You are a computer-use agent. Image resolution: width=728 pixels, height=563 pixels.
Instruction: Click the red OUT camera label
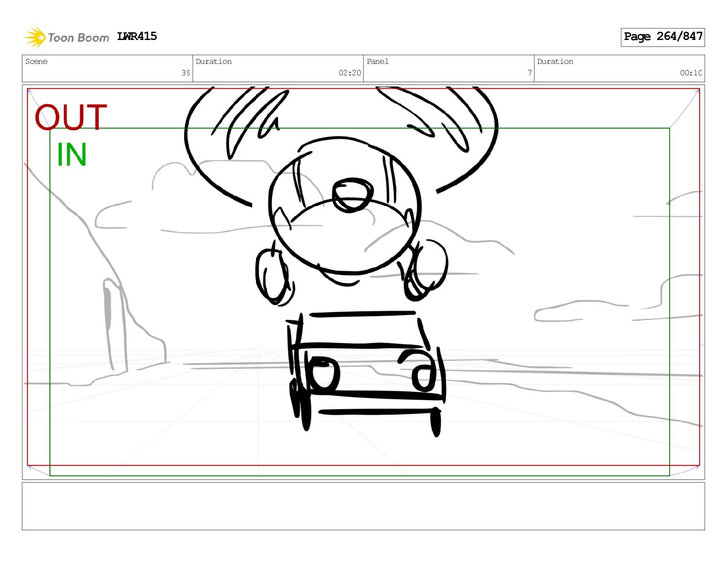click(x=71, y=117)
